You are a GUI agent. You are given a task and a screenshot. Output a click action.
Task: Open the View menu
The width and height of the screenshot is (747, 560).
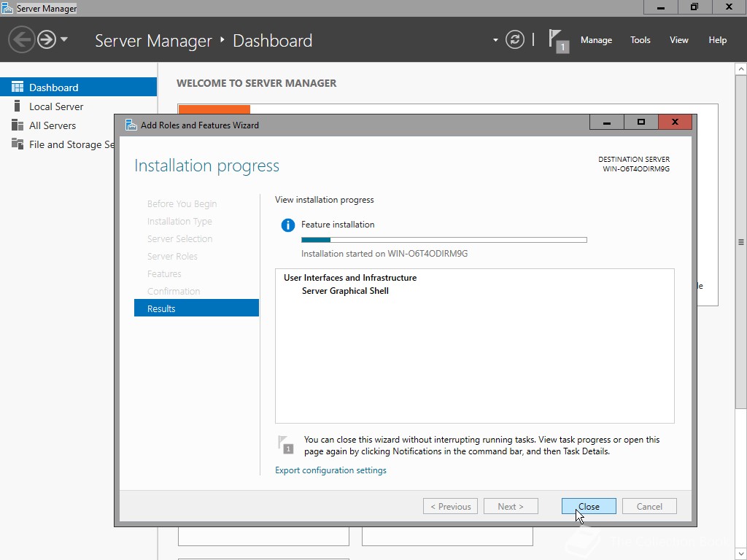coord(678,40)
